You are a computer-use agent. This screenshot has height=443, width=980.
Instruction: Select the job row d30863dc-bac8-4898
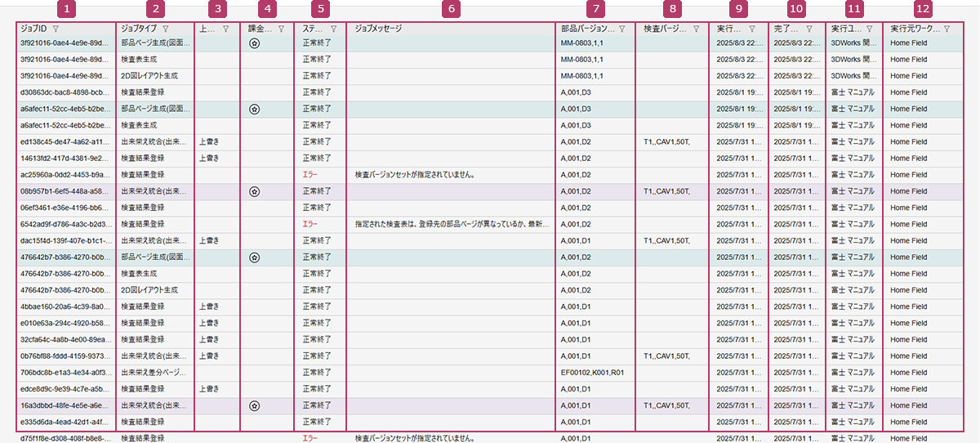pos(63,92)
